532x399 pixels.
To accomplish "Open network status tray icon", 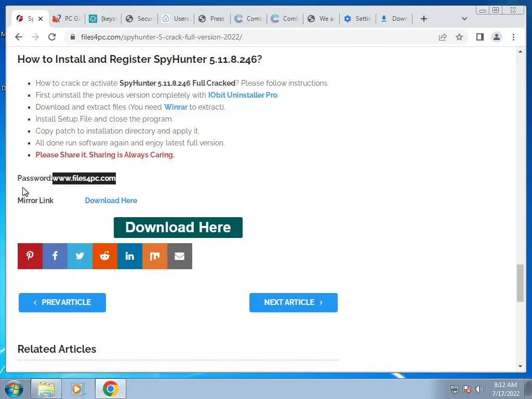I will click(454, 389).
